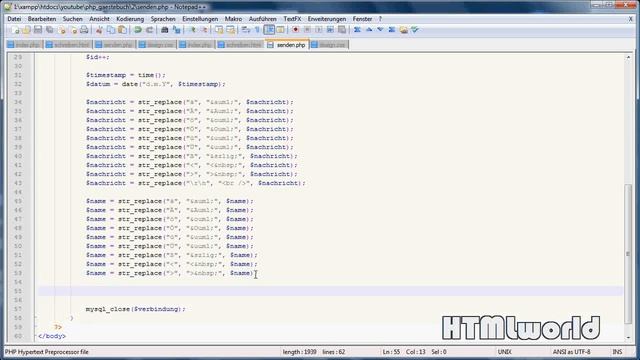The image size is (640, 360).
Task: Create a new file via toolbar icon
Action: tap(15, 30)
